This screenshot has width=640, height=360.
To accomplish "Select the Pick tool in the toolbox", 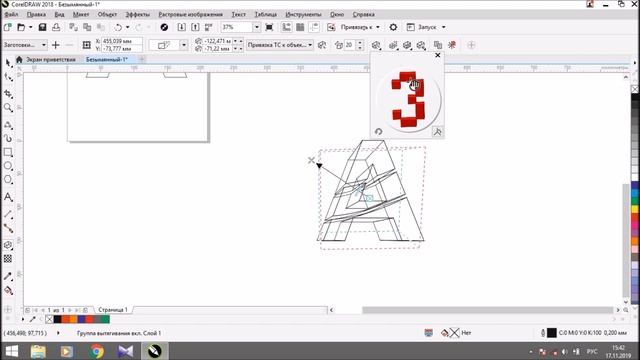I will click(8, 63).
